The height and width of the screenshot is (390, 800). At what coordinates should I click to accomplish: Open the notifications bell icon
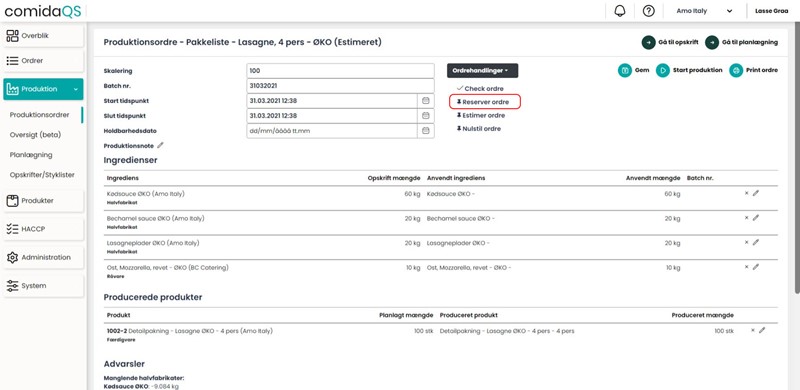coord(620,11)
